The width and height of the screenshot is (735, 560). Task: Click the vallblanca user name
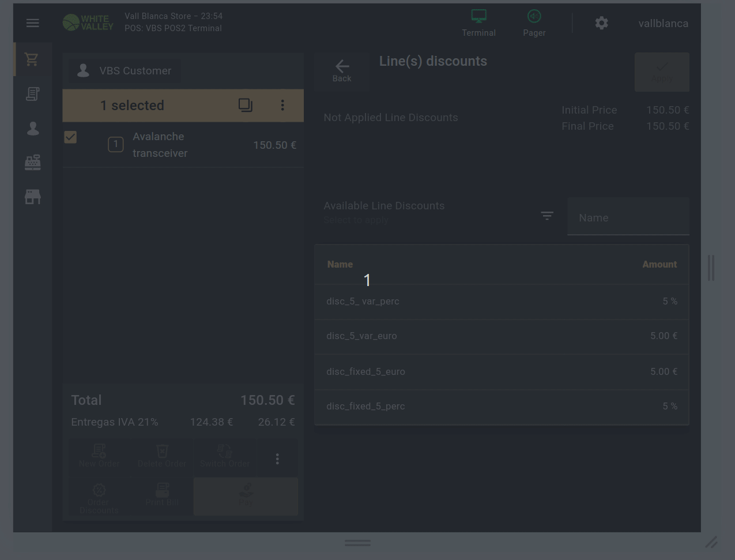(663, 24)
